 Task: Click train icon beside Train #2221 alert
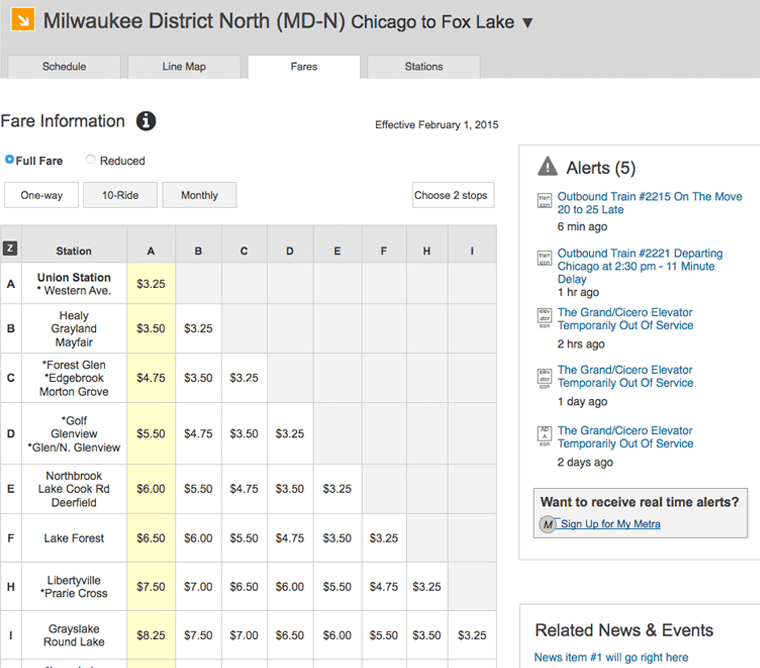point(544,258)
